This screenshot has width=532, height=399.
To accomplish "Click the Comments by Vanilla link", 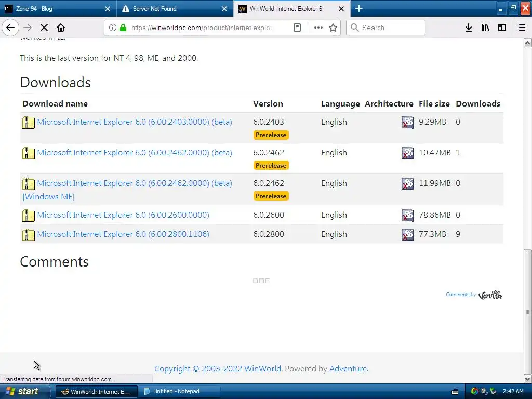I will coord(474,295).
